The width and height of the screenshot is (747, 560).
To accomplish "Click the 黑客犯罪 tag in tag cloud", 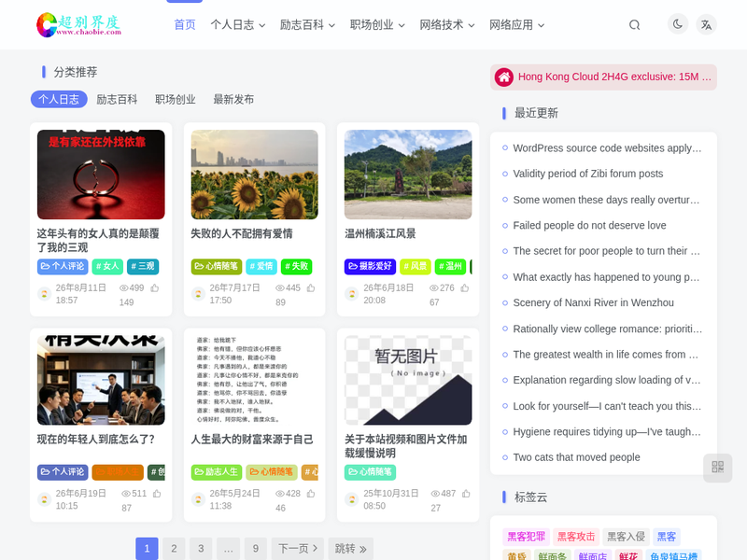I will click(526, 537).
